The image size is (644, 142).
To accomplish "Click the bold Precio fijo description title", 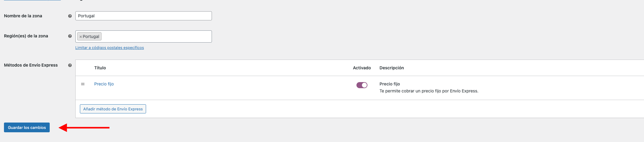I will tap(389, 84).
